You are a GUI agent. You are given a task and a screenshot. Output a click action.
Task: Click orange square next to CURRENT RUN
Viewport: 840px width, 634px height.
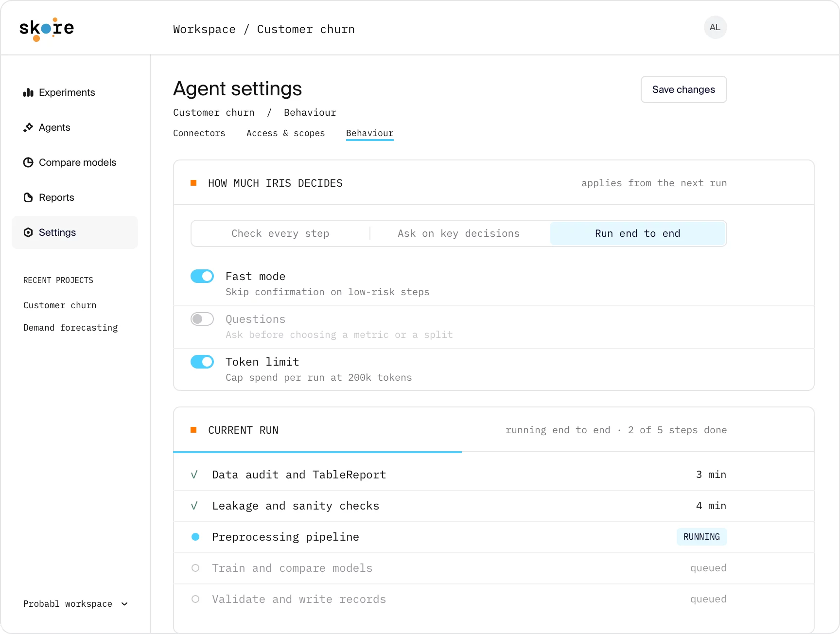pyautogui.click(x=193, y=430)
